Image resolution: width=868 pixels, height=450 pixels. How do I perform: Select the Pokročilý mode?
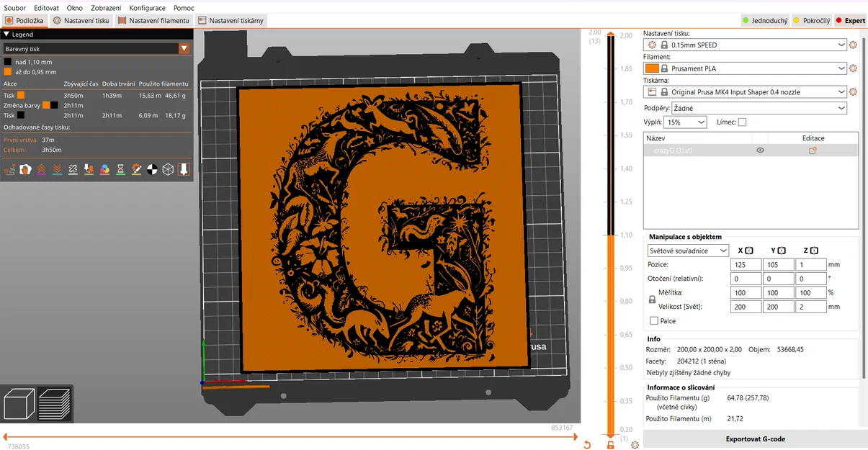811,21
